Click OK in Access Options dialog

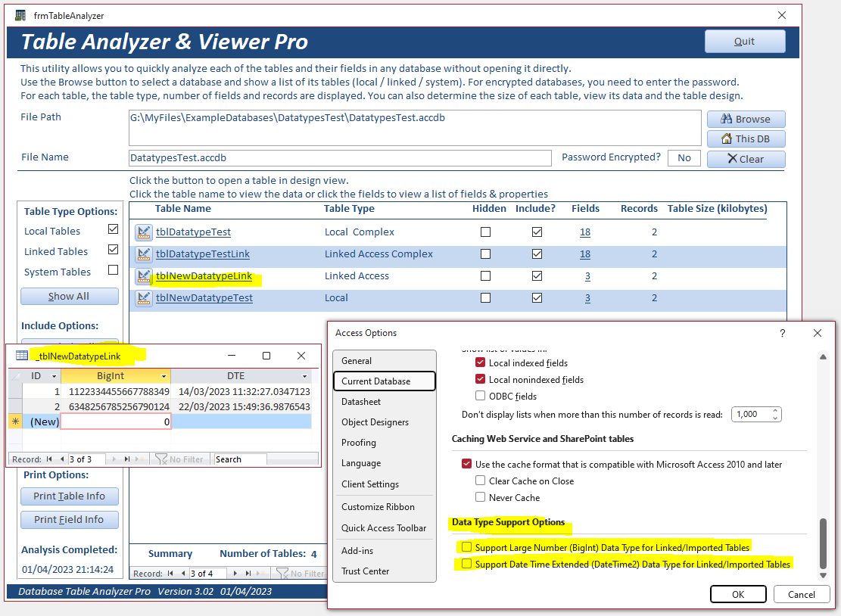pyautogui.click(x=738, y=594)
